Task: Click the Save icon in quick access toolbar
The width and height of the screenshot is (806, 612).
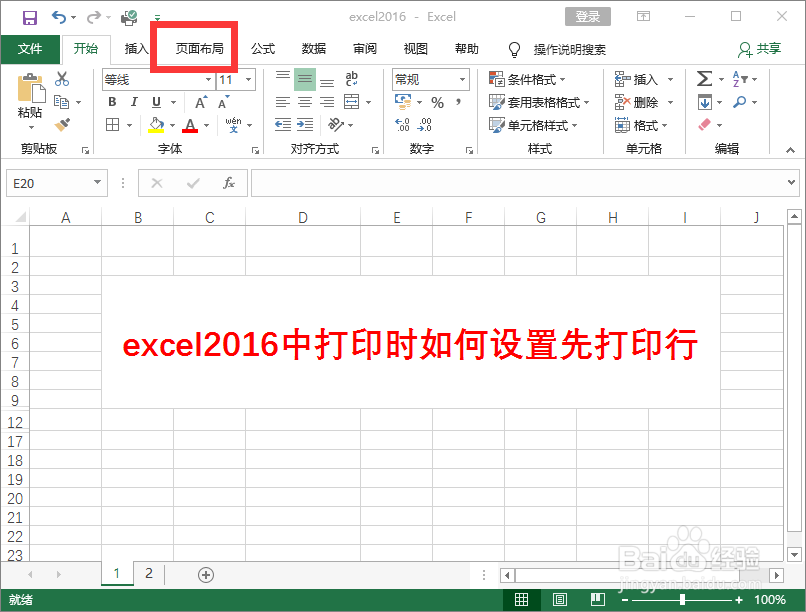Action: 30,17
